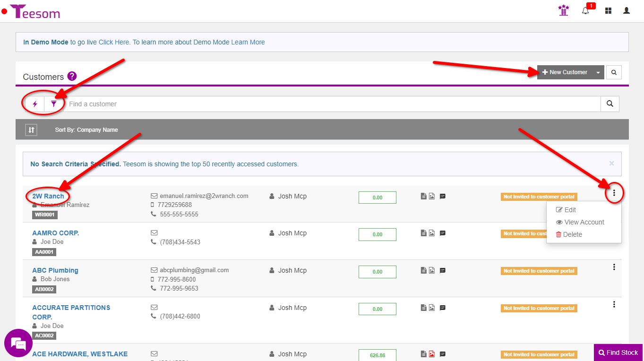
Task: Click ABC Plumbing portal invite badge
Action: tap(539, 271)
